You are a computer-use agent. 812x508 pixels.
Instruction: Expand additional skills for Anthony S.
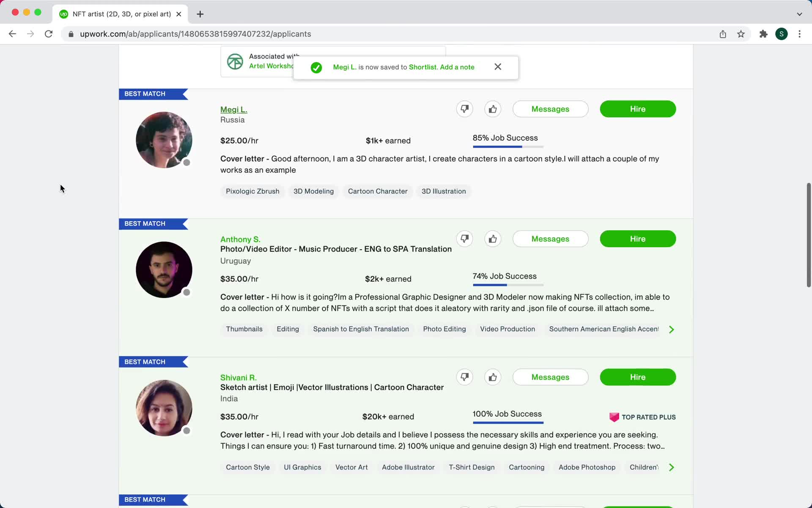pos(671,329)
